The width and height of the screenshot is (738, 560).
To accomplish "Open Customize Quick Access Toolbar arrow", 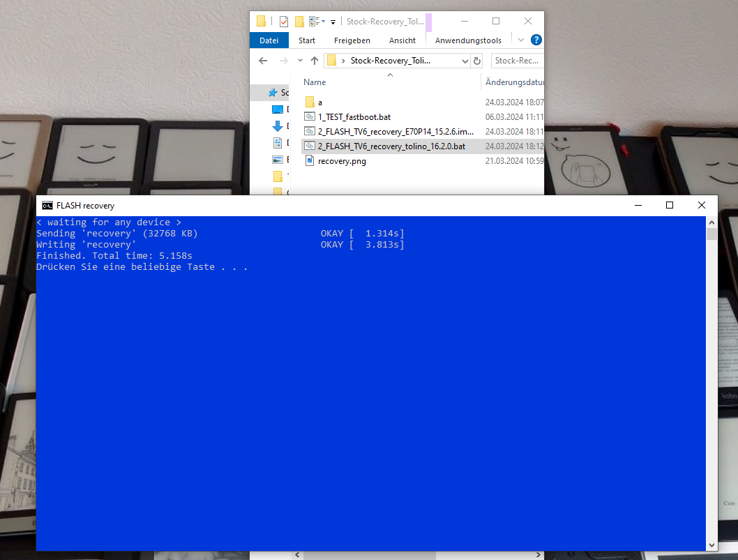I will coord(333,22).
